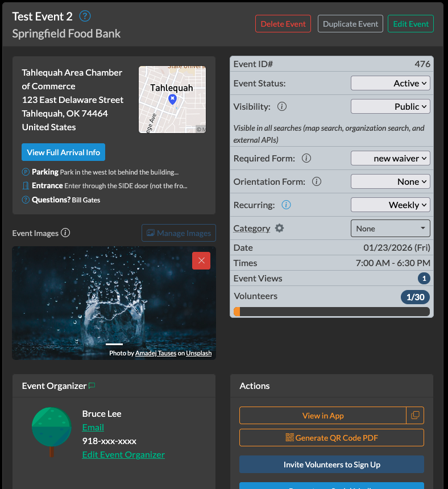Select the Category None combo box
The image size is (448, 489).
pos(390,229)
